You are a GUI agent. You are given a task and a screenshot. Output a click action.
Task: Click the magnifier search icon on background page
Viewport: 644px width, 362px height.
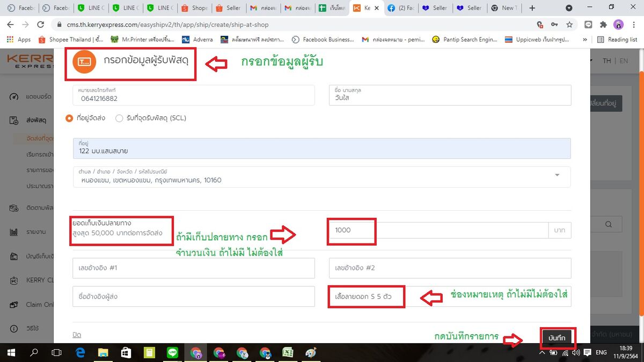click(609, 224)
